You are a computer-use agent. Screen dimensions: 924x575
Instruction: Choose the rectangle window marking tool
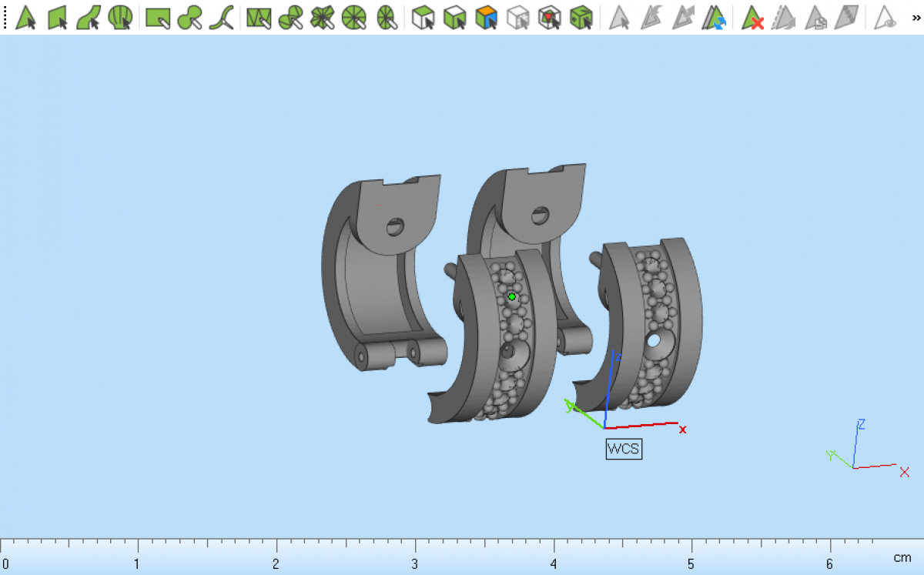(158, 17)
